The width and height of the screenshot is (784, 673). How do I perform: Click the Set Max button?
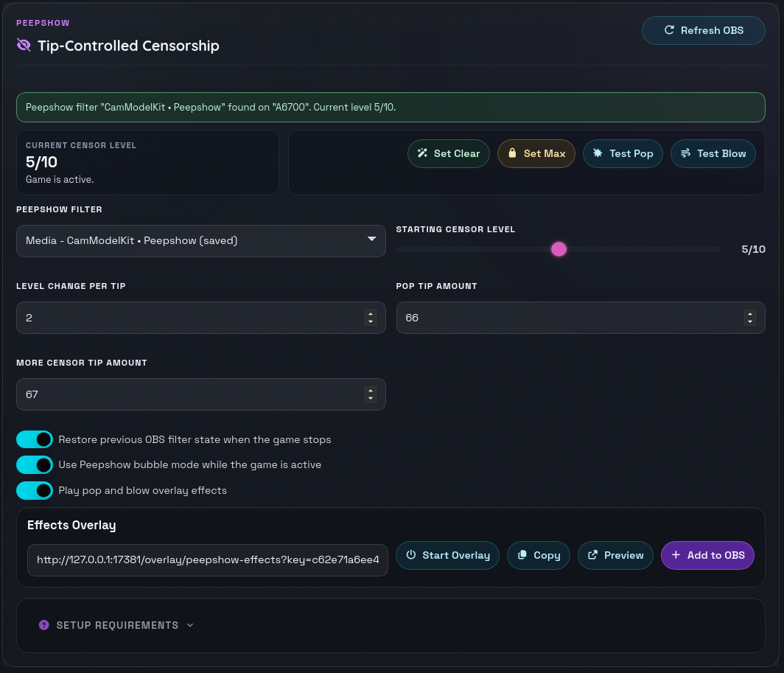pos(536,153)
